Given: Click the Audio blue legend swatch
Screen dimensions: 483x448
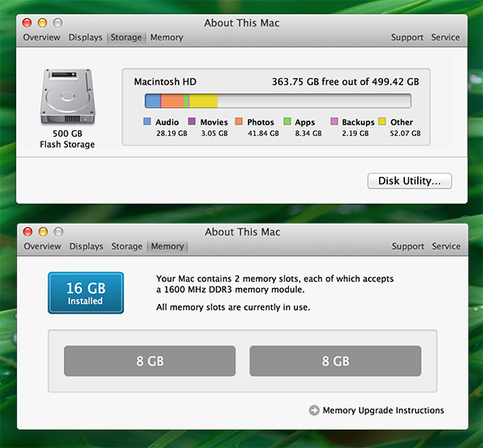Looking at the screenshot, I should point(147,121).
